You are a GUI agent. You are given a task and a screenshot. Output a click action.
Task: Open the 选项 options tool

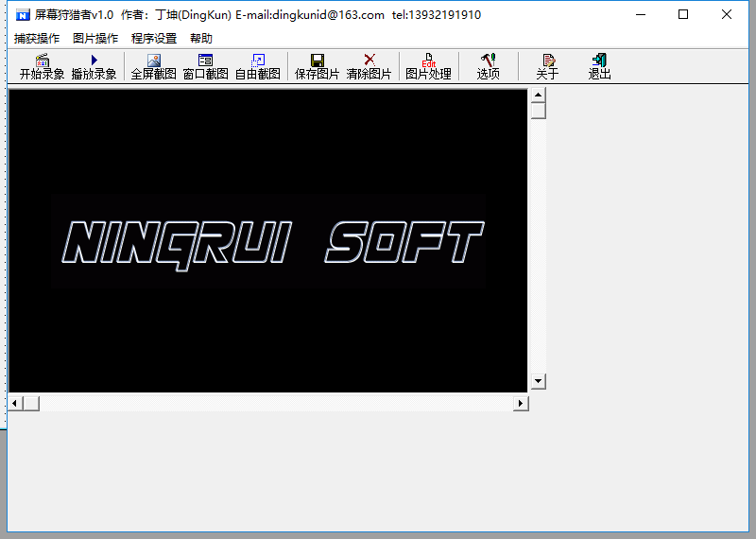pos(488,66)
